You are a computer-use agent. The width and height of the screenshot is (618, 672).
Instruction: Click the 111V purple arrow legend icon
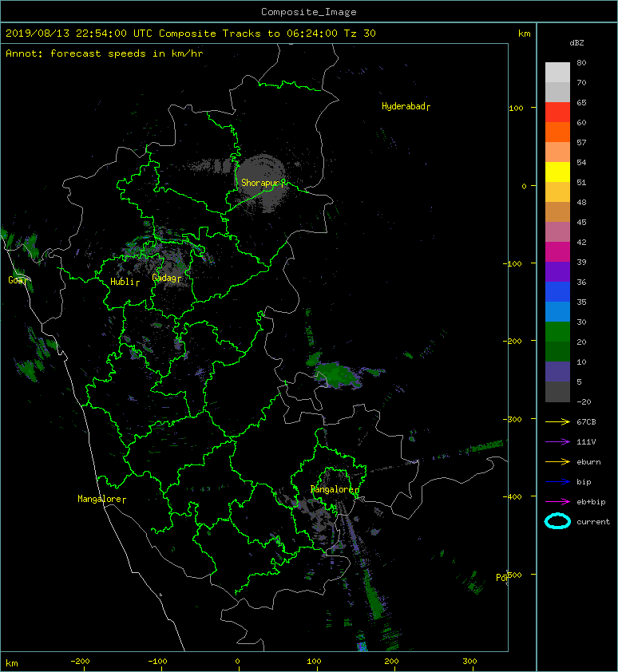pyautogui.click(x=557, y=442)
